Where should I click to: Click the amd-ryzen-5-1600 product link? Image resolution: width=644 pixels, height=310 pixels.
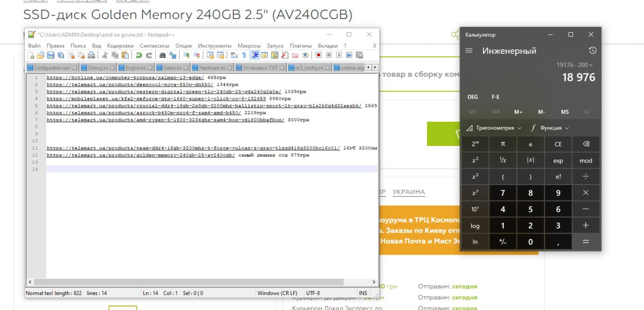pos(166,120)
